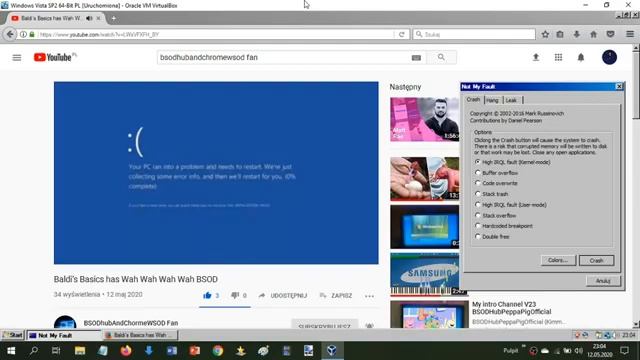
Task: Click the Firefox Szukaj search box
Action: 474,34
